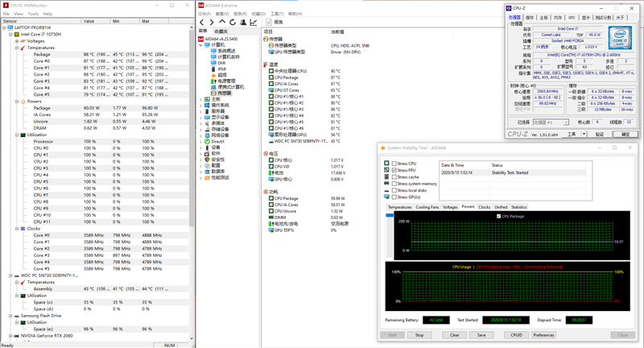Open 工具(T) menu in AIDA64
Viewport: 644px width, 348px height.
coord(277,14)
